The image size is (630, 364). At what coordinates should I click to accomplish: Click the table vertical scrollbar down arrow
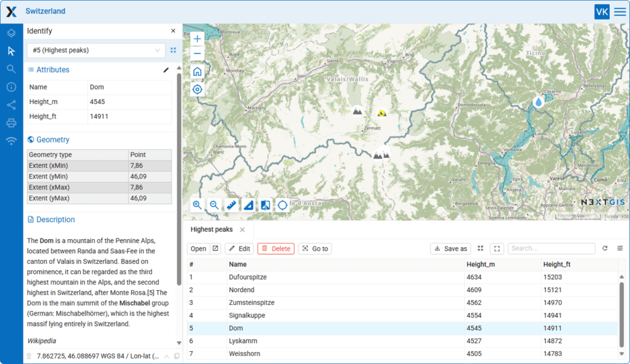(621, 354)
